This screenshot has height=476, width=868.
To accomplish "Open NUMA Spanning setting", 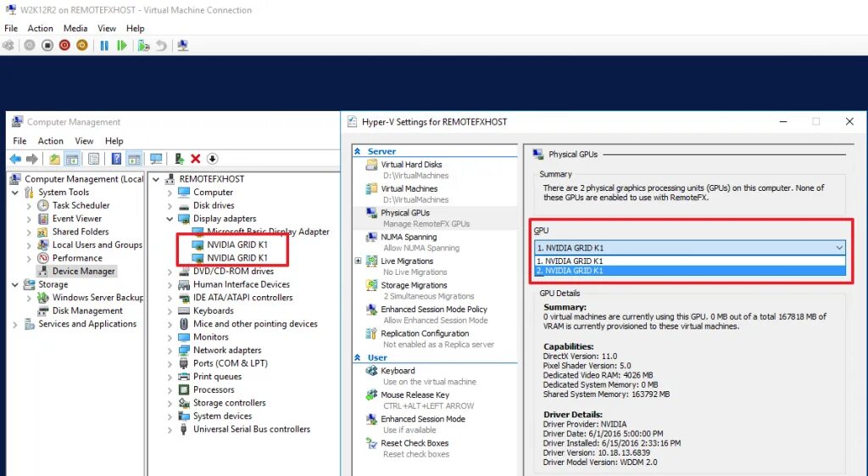I will point(409,238).
